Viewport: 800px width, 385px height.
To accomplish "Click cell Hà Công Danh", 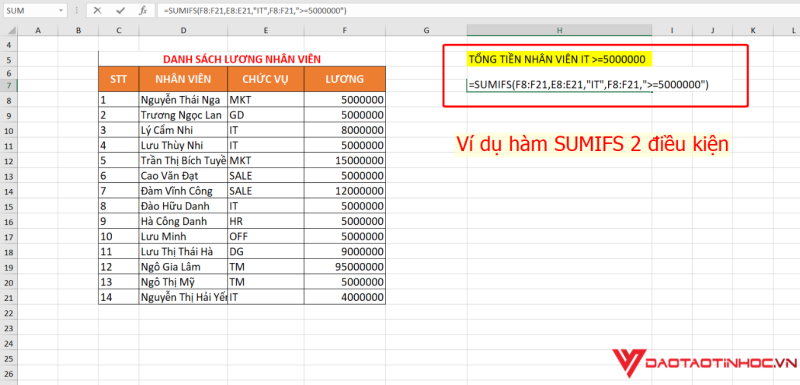I will pos(183,222).
